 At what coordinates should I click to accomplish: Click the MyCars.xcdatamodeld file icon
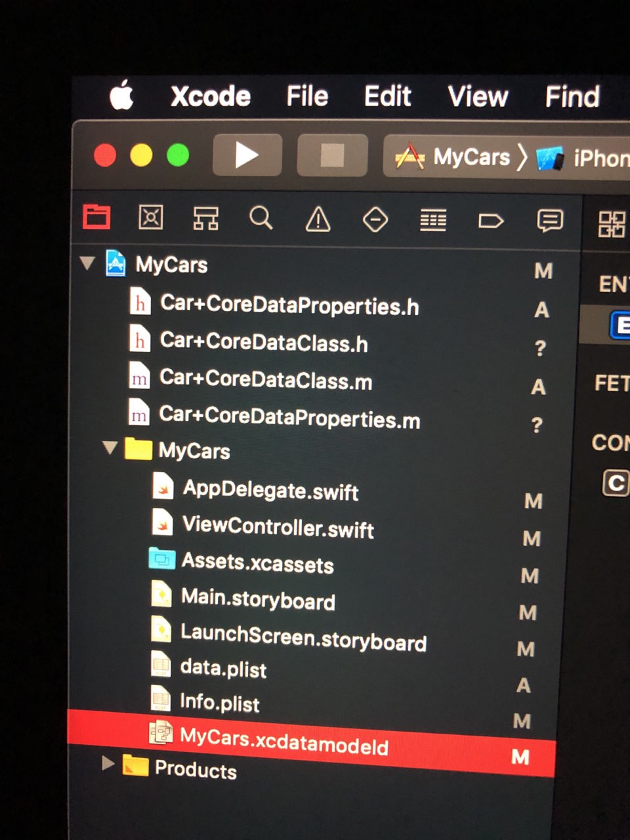click(x=161, y=732)
